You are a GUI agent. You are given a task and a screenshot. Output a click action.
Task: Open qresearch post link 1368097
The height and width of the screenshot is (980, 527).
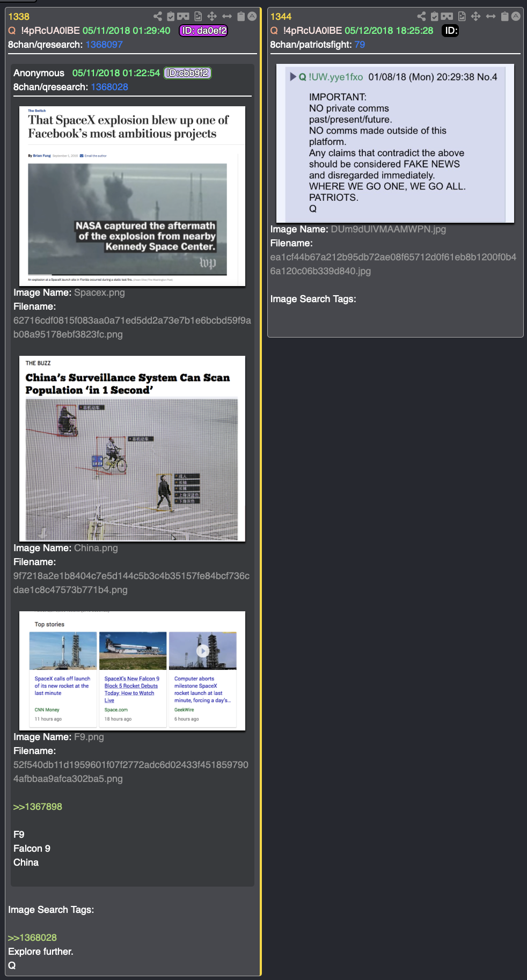click(104, 45)
